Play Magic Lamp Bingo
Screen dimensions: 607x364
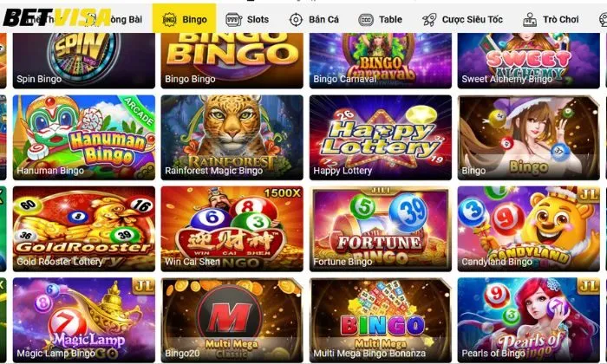[x=84, y=320]
